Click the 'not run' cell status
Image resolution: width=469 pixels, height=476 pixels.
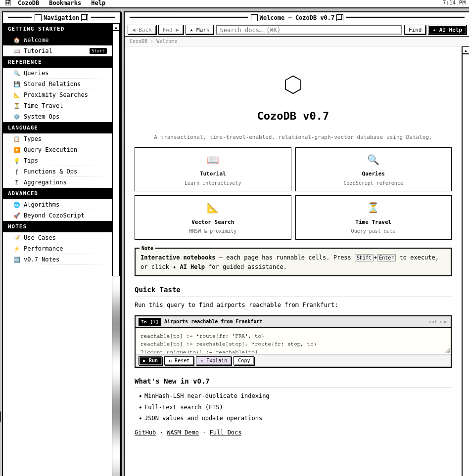438,322
